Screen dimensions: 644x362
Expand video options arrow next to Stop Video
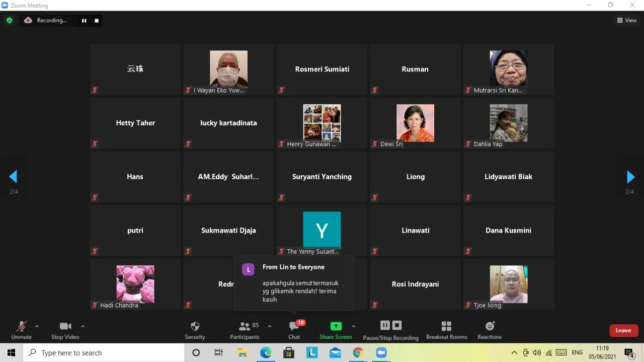(83, 326)
